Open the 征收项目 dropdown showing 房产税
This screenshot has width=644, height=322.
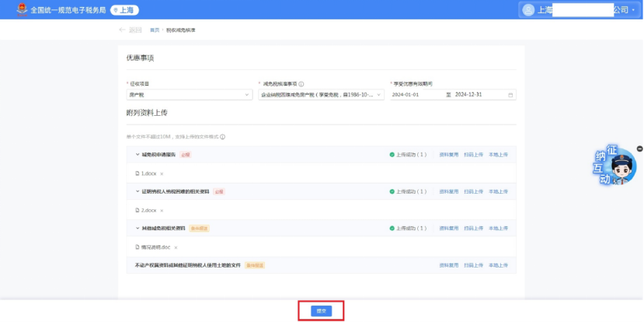tap(189, 95)
